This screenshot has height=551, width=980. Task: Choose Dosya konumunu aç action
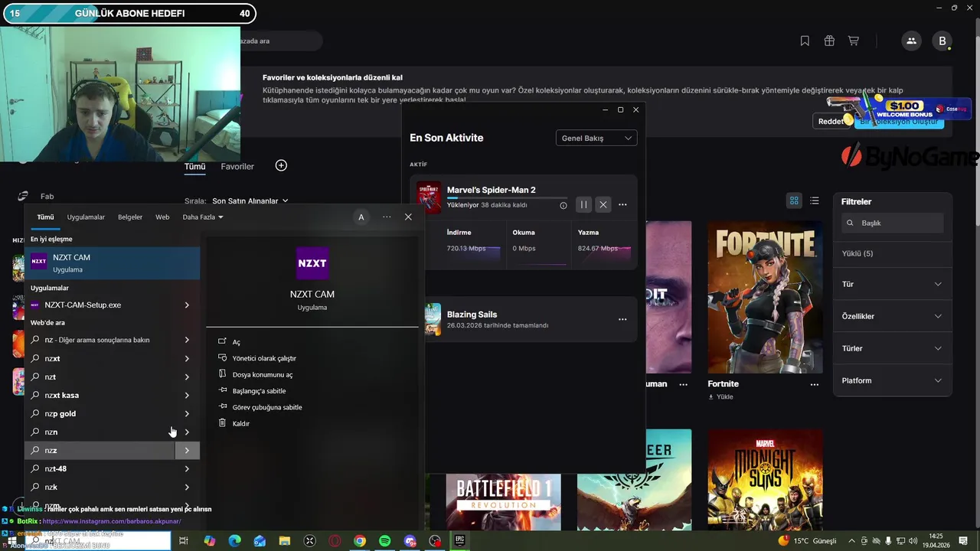point(263,374)
